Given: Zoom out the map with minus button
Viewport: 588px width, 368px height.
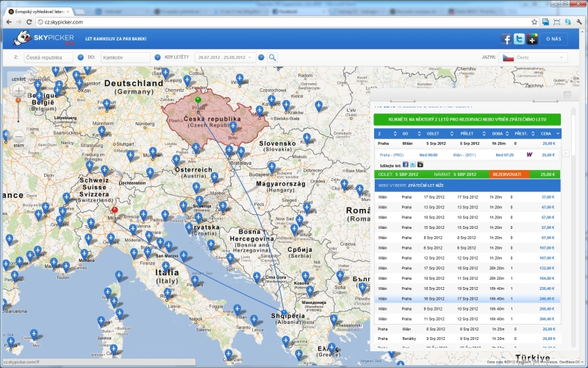Looking at the screenshot, I should pyautogui.click(x=19, y=137).
